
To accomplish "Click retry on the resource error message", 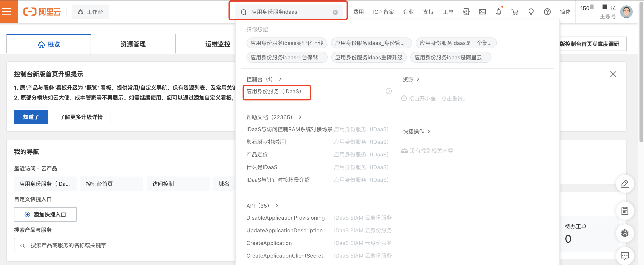I will 434,99.
